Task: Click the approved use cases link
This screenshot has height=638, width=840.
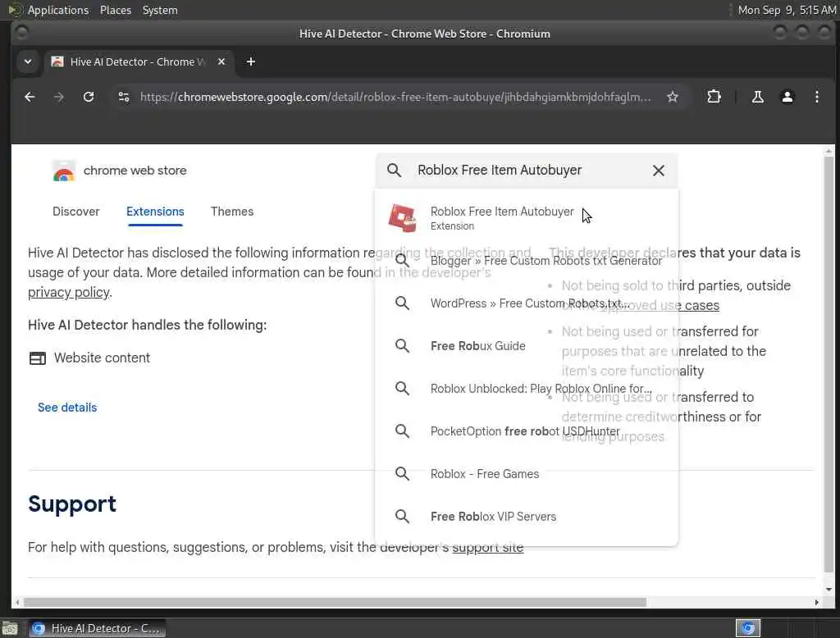Action: point(659,305)
